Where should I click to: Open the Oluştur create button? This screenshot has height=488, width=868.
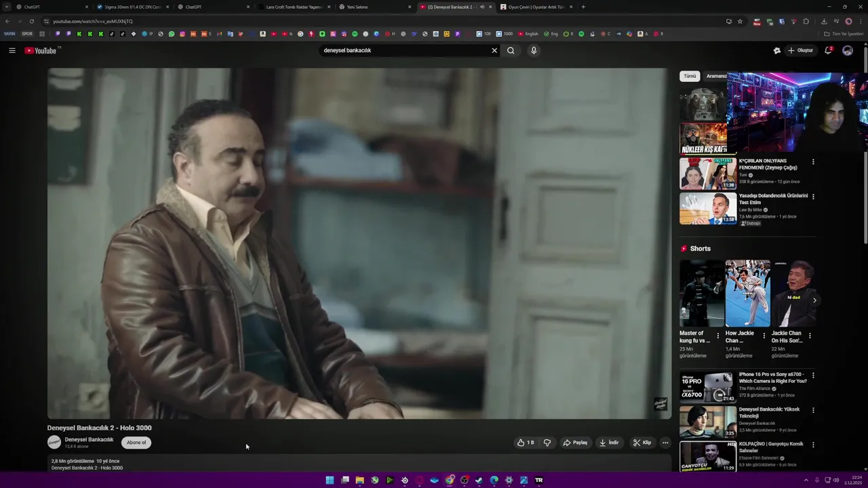click(x=800, y=50)
